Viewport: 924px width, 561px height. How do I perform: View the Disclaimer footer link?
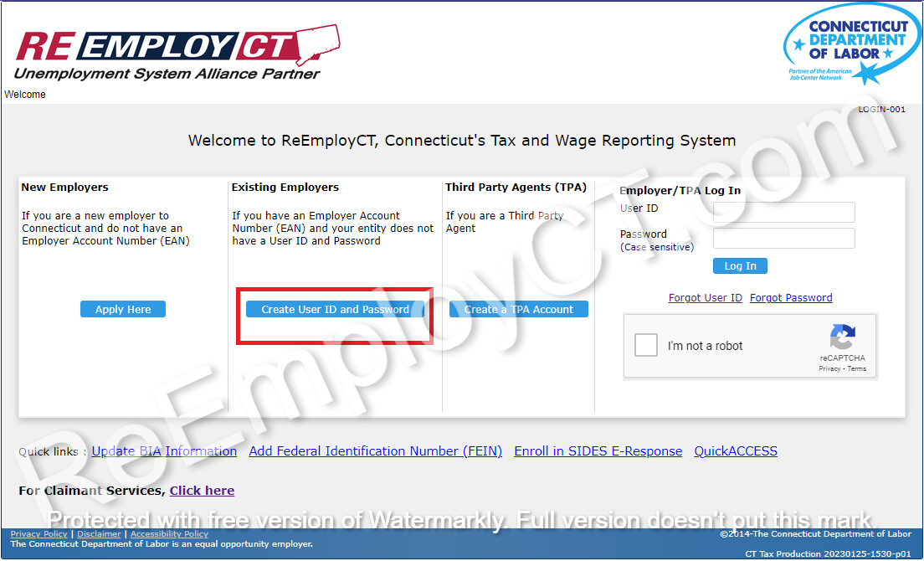click(x=99, y=534)
